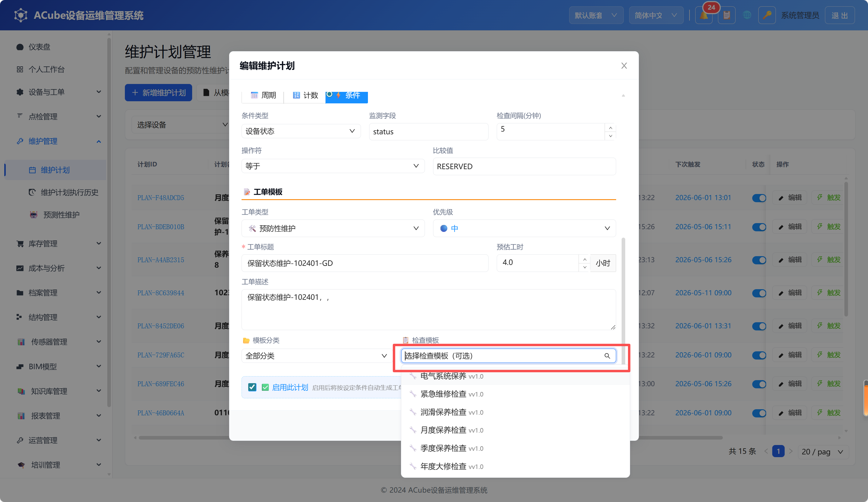Select 紧急维修检查 template option
The width and height of the screenshot is (868, 502).
(x=515, y=394)
